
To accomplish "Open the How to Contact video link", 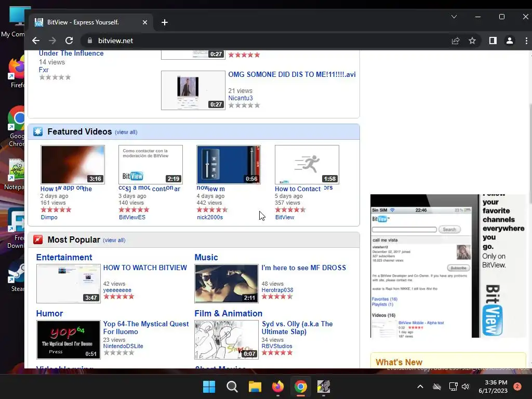I will coord(303,189).
